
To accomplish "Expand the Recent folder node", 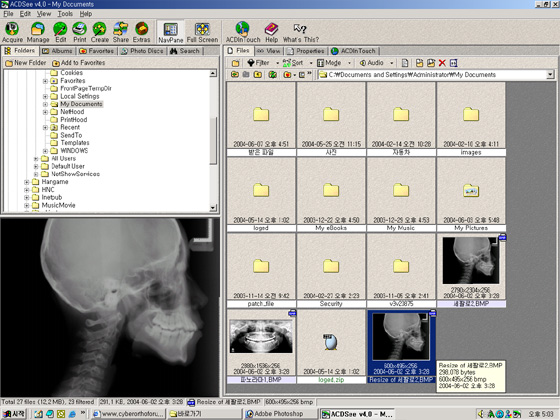I will tap(45, 128).
